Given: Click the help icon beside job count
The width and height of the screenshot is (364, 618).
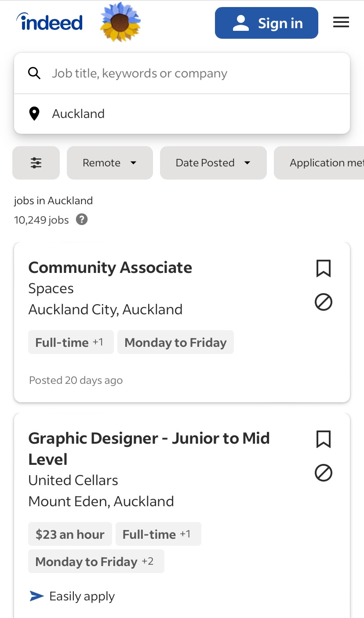Looking at the screenshot, I should tap(82, 219).
